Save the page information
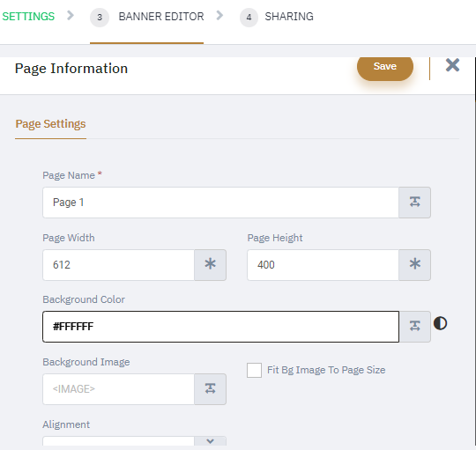This screenshot has height=450, width=476. (x=385, y=67)
